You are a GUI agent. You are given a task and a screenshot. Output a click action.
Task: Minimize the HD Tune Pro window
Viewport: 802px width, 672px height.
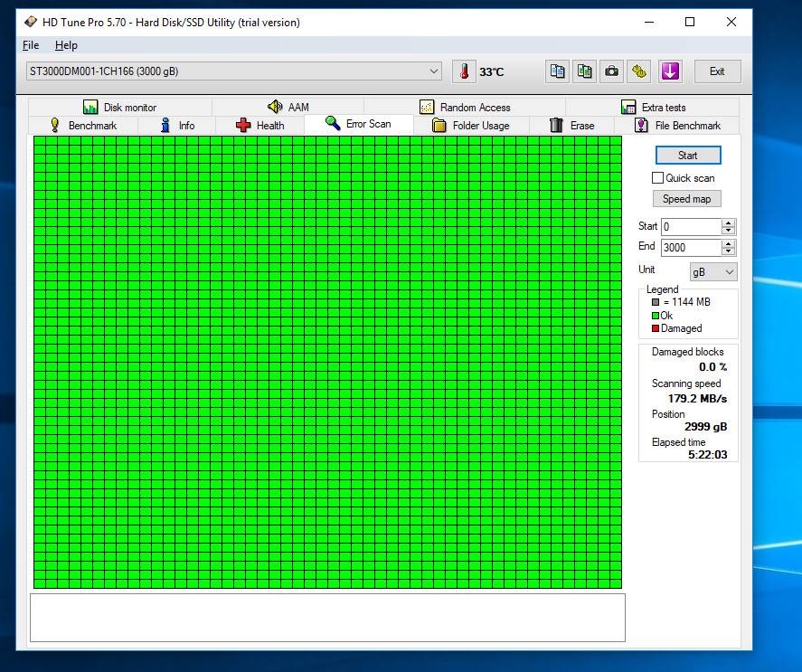(649, 22)
